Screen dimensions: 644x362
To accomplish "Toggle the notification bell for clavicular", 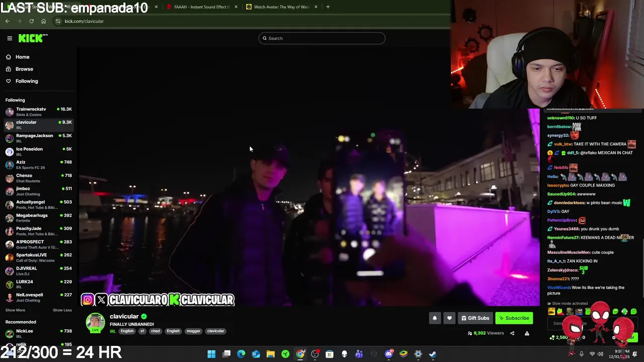I will pyautogui.click(x=435, y=318).
